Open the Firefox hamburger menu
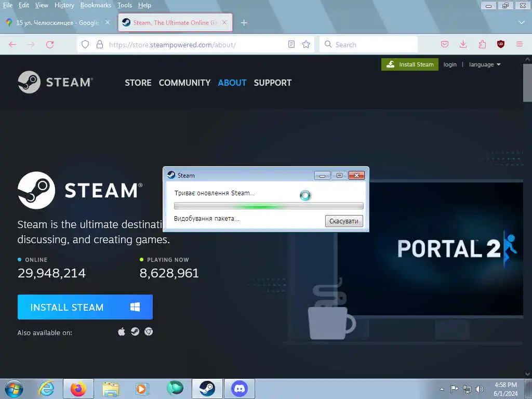The image size is (532, 399). [x=519, y=44]
